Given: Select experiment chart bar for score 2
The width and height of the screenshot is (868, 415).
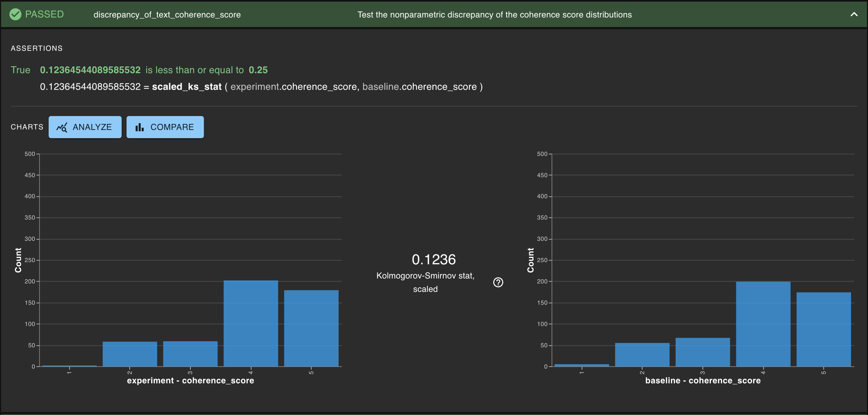Looking at the screenshot, I should coord(130,354).
